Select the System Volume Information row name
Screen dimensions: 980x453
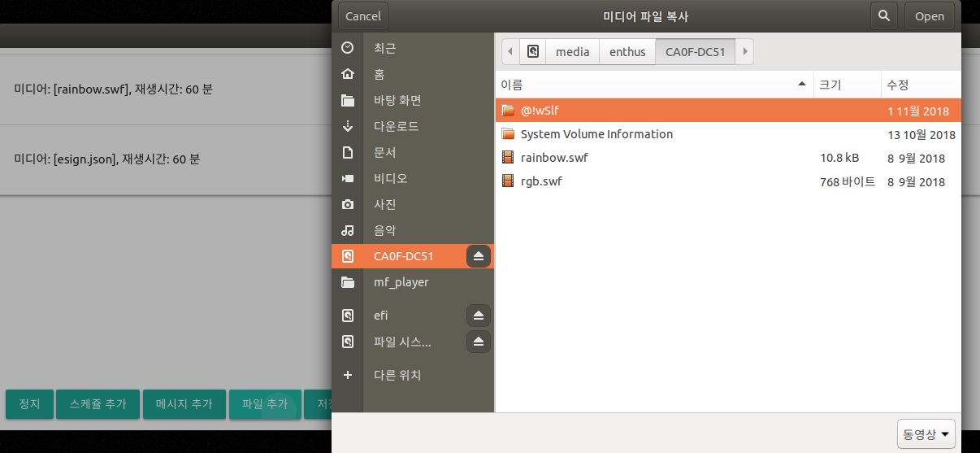tap(596, 134)
